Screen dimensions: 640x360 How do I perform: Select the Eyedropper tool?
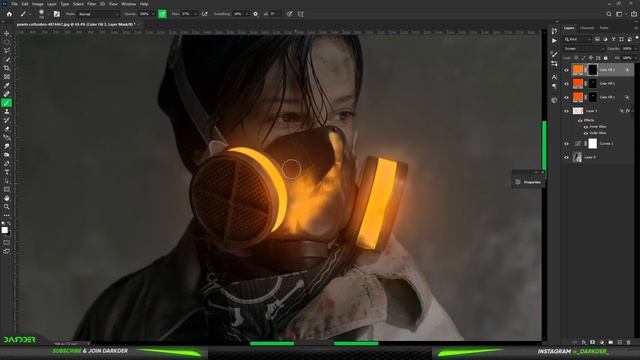7,85
